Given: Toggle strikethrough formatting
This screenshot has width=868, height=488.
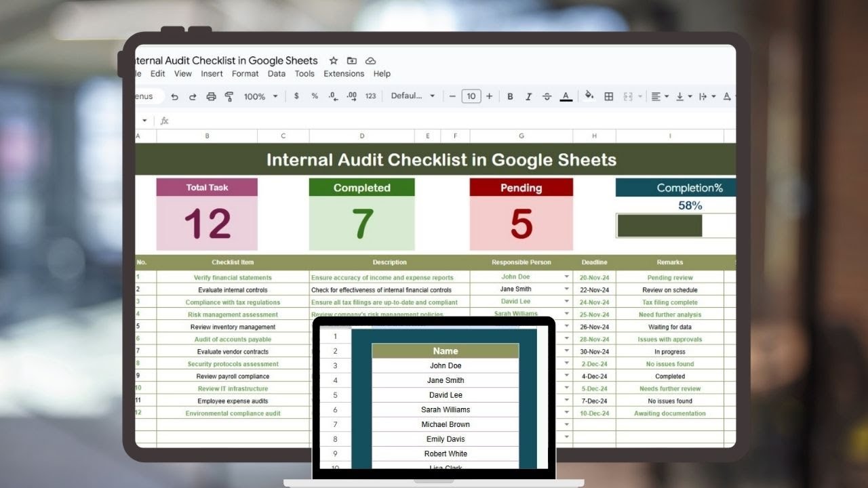Looking at the screenshot, I should [x=547, y=96].
